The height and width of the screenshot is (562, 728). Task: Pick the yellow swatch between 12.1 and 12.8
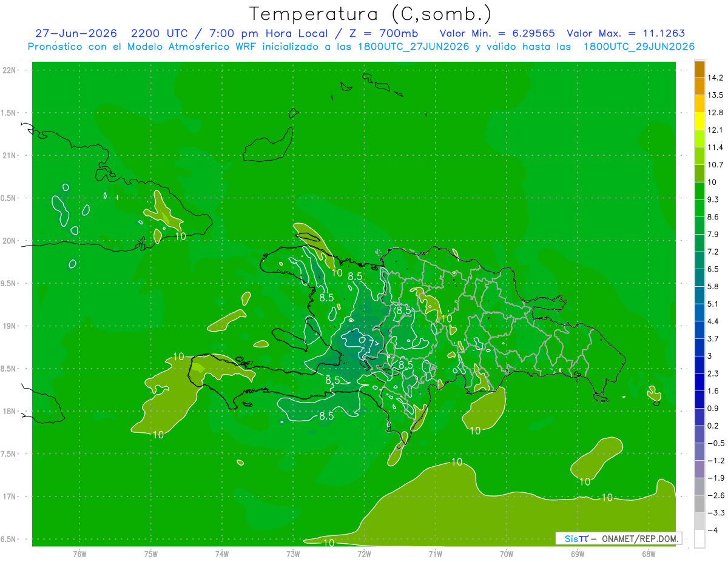tap(699, 121)
